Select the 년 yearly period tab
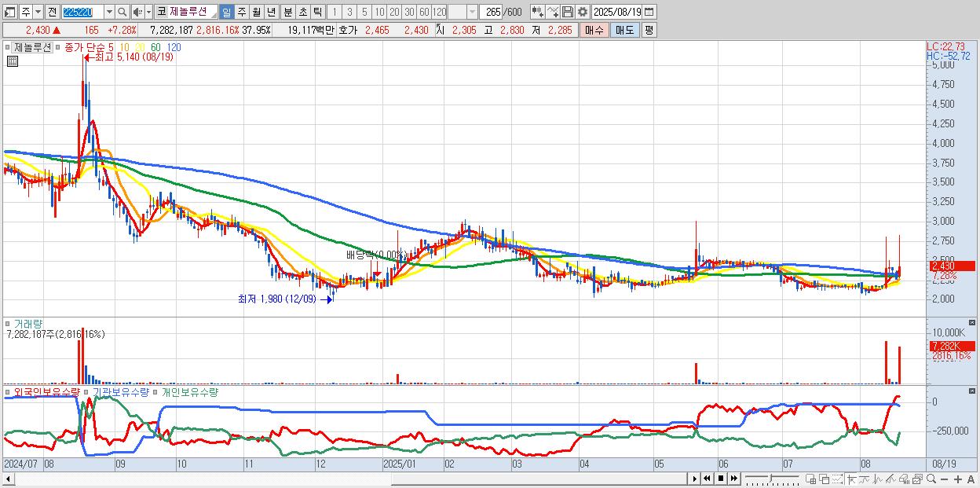 (271, 12)
